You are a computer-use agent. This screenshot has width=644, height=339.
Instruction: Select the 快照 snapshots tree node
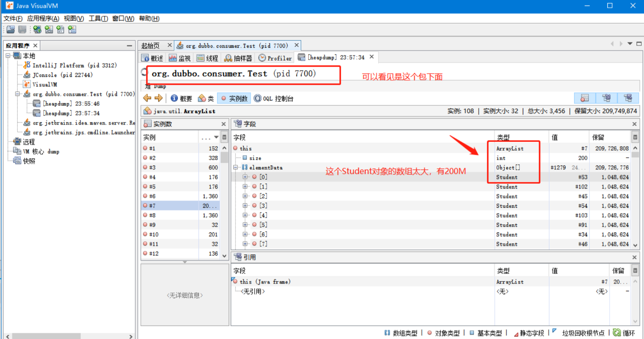point(29,161)
